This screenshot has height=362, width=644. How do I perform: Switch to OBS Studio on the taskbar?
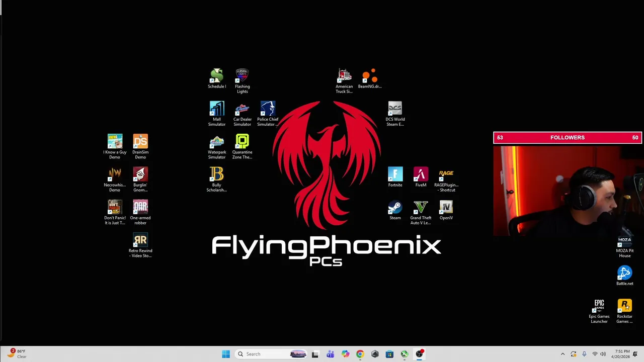[419, 354]
